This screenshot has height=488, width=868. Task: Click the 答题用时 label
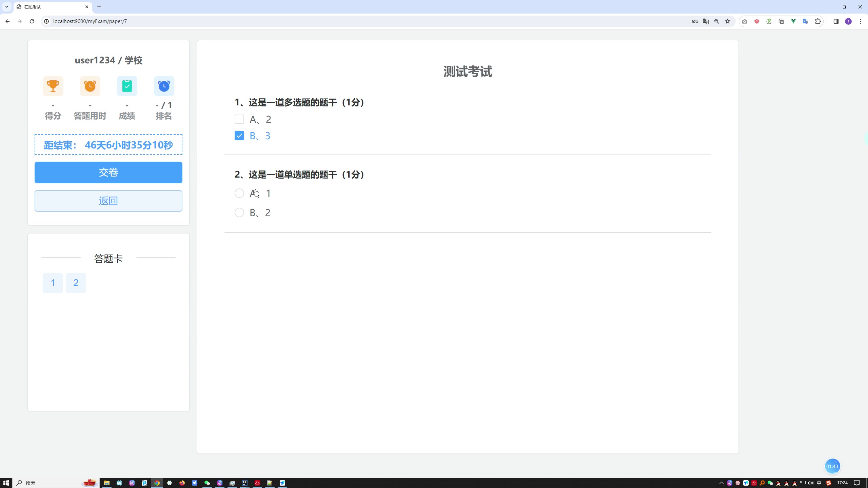[x=90, y=116]
